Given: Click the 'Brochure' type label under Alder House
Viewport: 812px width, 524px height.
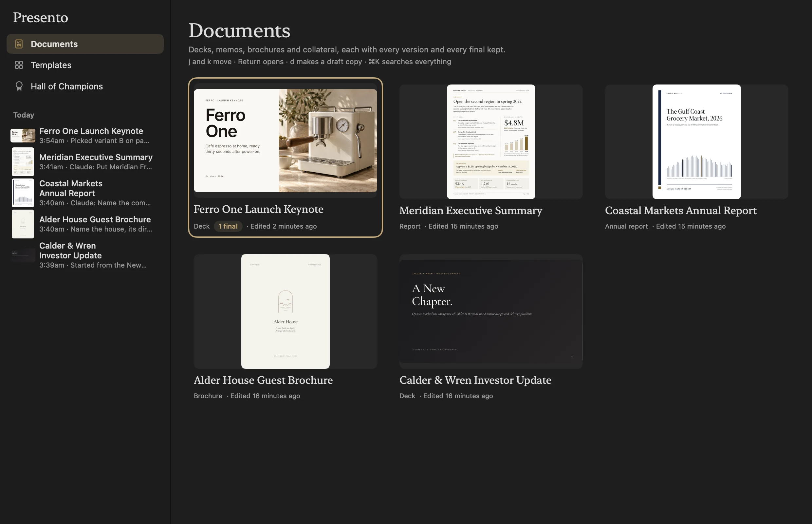Looking at the screenshot, I should [x=208, y=396].
